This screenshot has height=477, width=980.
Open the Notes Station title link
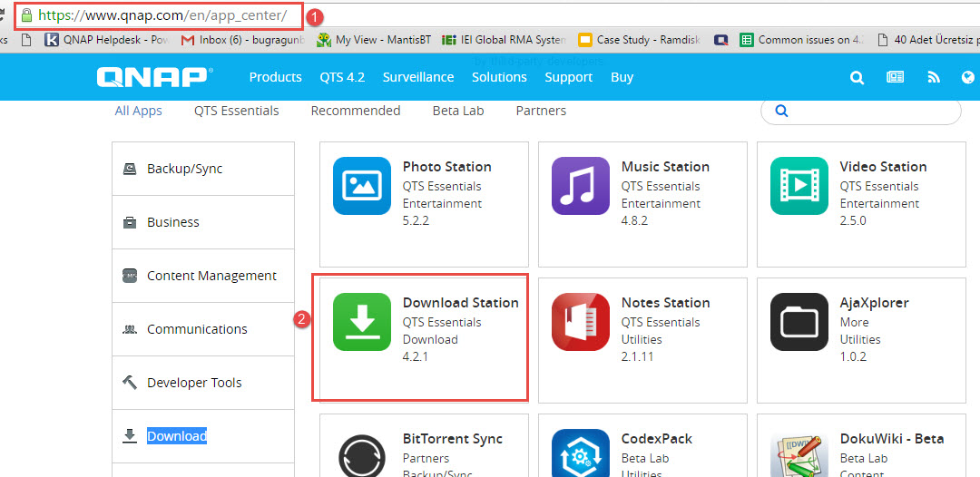click(666, 303)
